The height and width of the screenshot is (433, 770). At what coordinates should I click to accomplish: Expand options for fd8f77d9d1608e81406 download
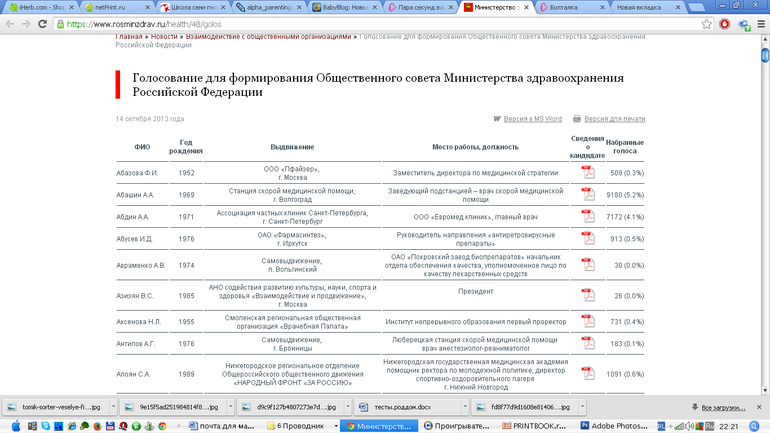(582, 407)
